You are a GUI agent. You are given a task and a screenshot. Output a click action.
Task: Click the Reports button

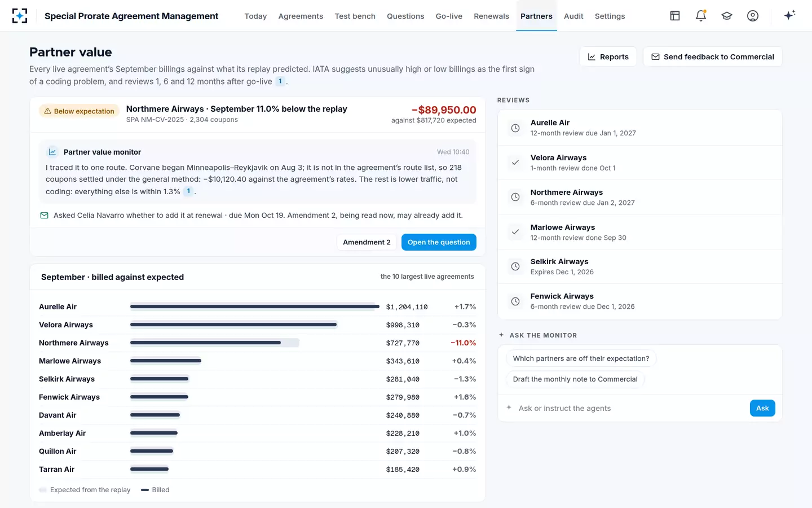[608, 56]
